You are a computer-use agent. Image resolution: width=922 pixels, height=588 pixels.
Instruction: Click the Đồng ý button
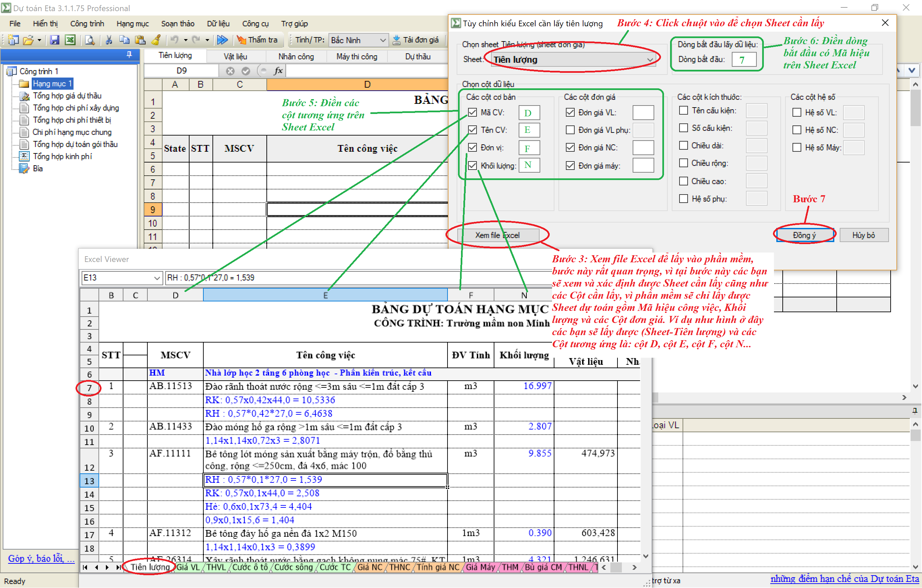(804, 235)
